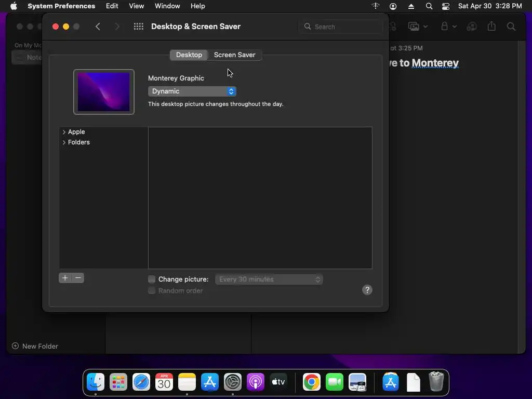Open Spotlight search in menu bar
The width and height of the screenshot is (532, 399).
(x=429, y=6)
